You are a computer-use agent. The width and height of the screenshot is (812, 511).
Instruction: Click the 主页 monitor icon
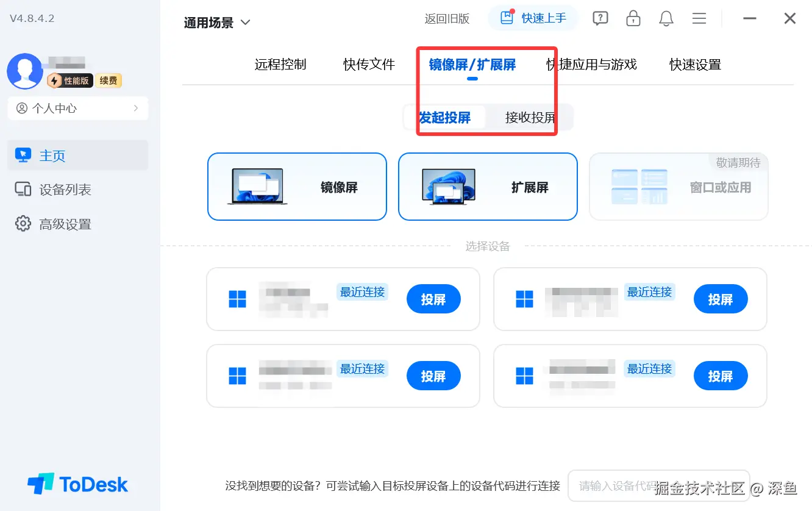tap(23, 155)
